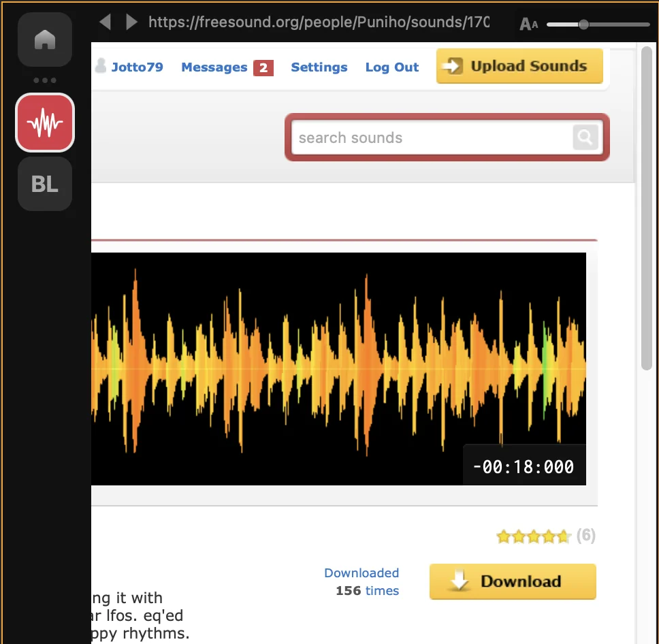Click the browser URL address field
Screen dimensions: 659x644
tap(319, 22)
